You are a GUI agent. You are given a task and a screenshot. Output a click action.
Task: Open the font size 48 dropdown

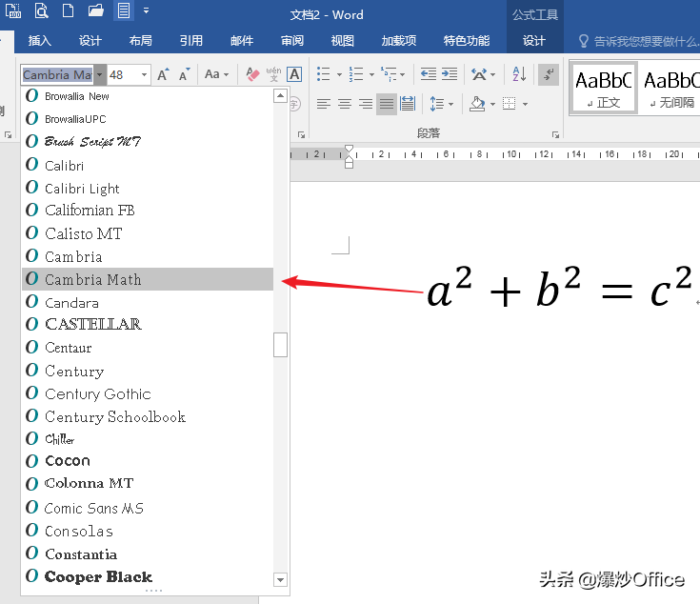tap(144, 74)
